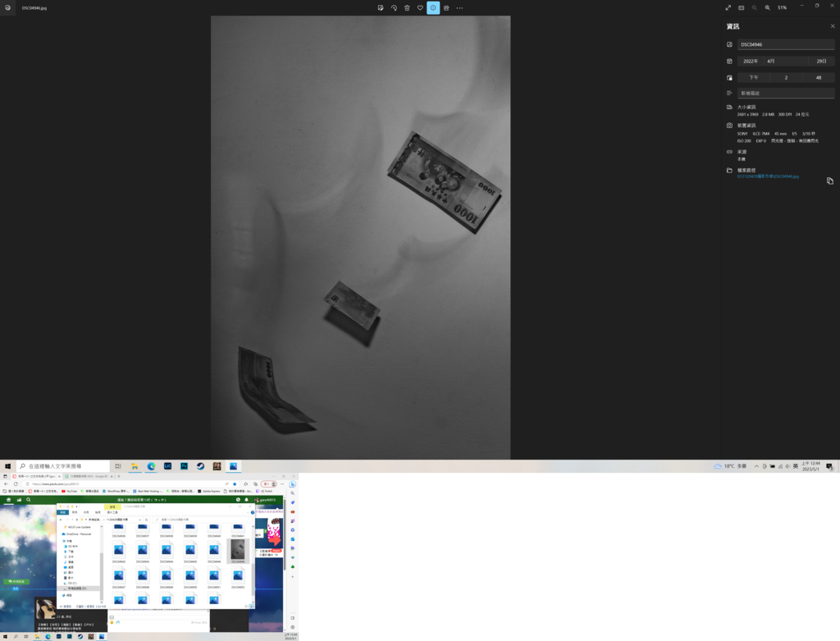Viewport: 840px width, 641px height.
Task: Click the 英 input language indicator
Action: 796,466
